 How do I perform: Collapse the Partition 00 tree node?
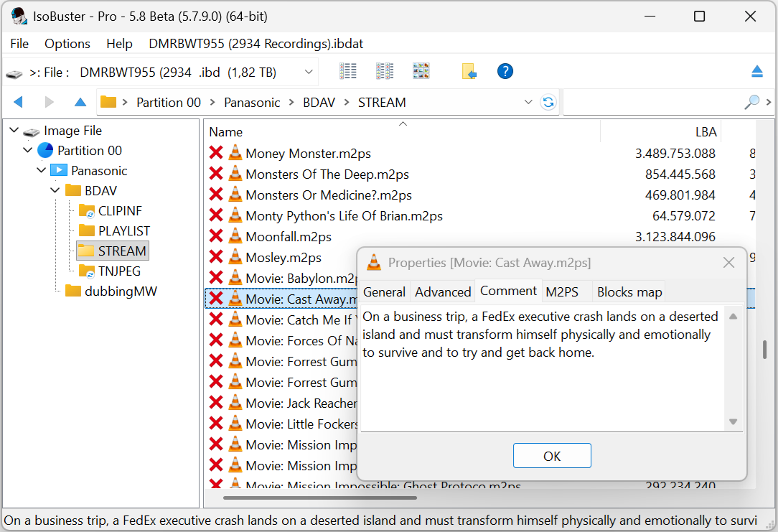(x=28, y=151)
